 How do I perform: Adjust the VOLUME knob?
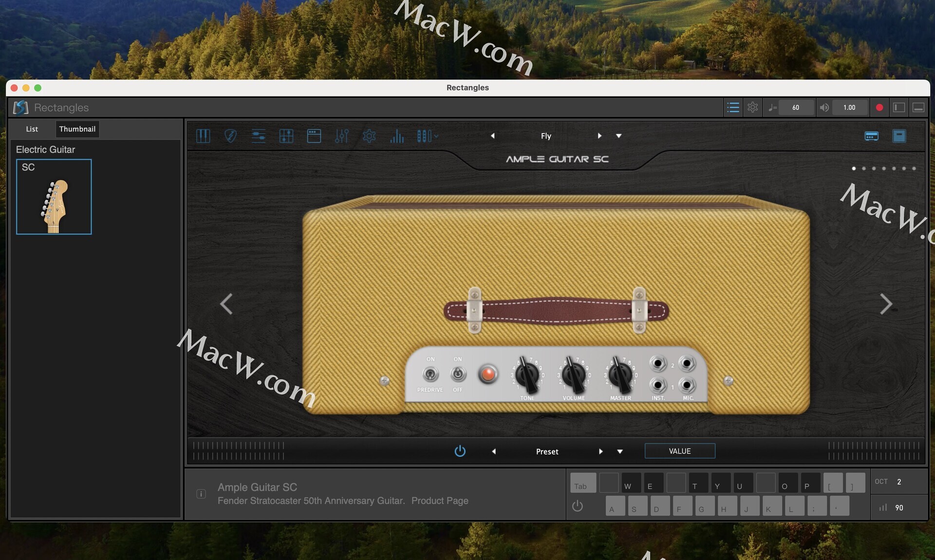(574, 375)
